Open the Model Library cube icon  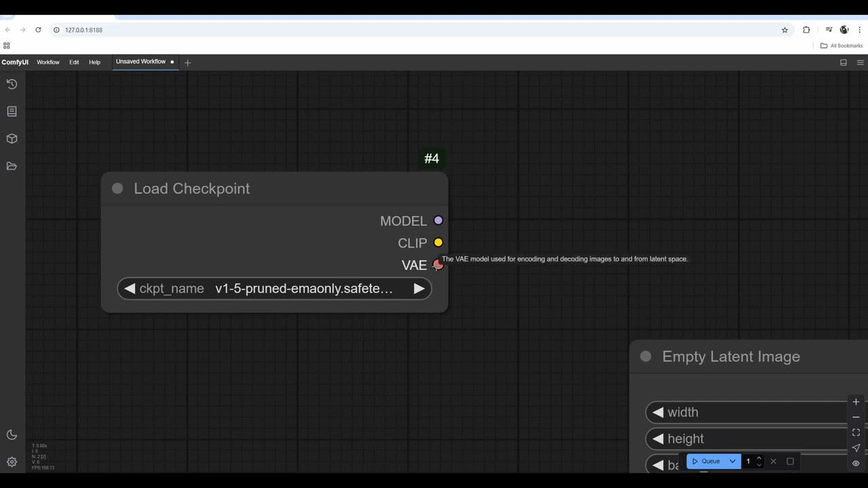[x=12, y=139]
